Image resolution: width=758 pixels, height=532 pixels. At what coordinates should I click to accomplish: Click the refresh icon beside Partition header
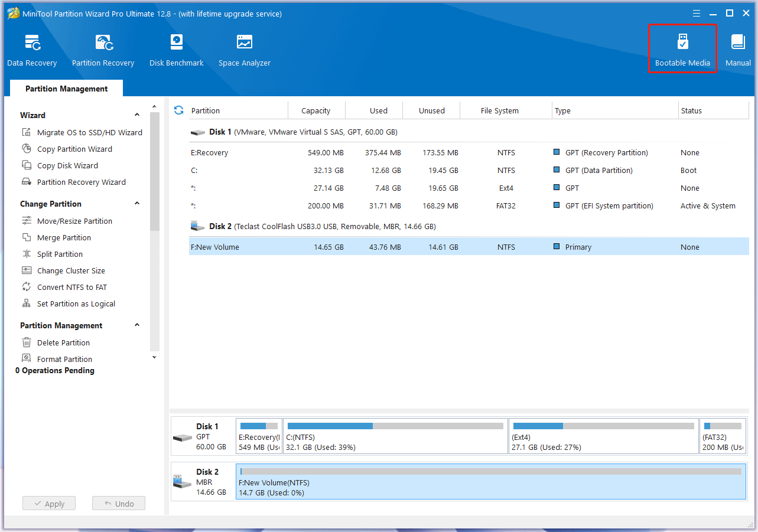[x=179, y=110]
